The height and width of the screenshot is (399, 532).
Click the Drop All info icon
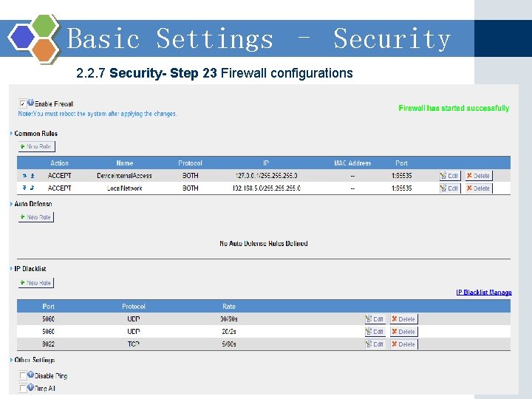coord(30,386)
